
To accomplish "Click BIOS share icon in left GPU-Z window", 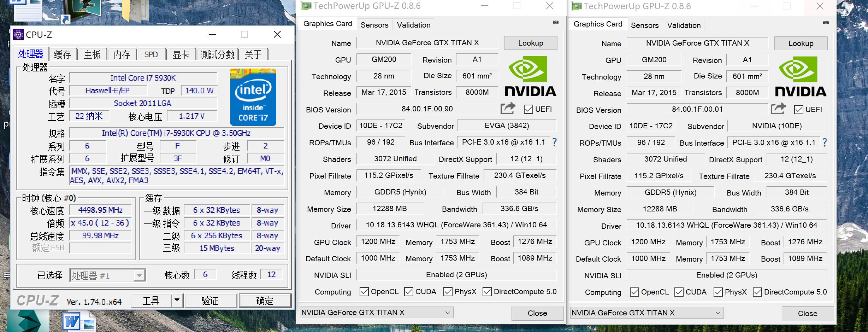I will 508,108.
